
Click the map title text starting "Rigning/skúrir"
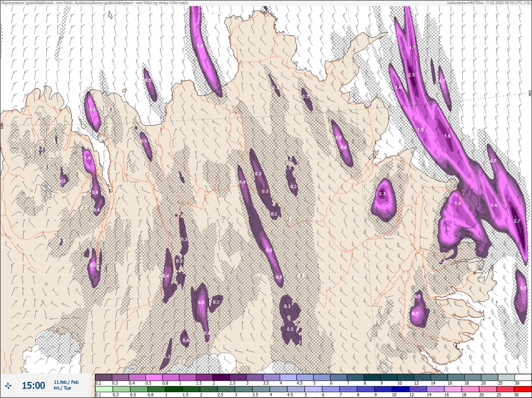pos(95,3)
